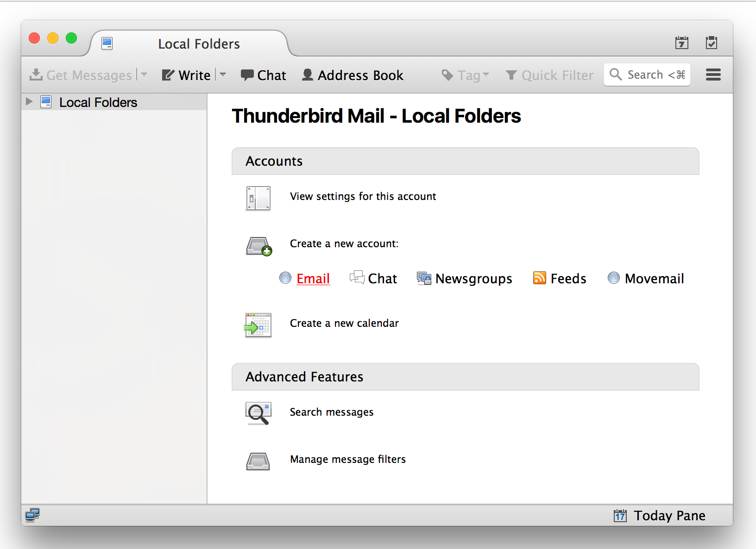Click the Create a new account label

coord(344,243)
